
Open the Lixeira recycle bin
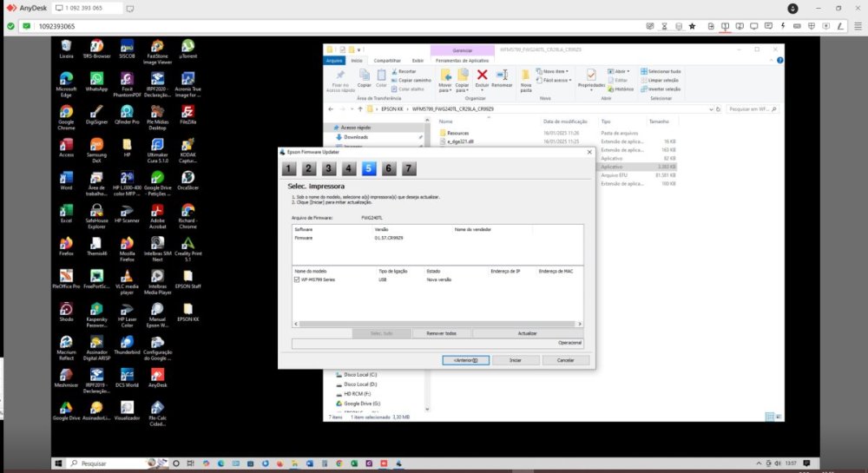click(x=66, y=49)
